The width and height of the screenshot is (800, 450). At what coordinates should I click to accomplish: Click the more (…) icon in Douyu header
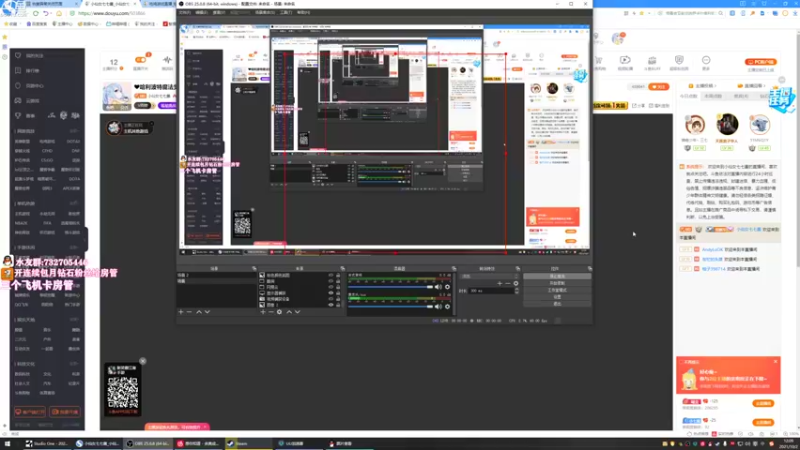(706, 60)
